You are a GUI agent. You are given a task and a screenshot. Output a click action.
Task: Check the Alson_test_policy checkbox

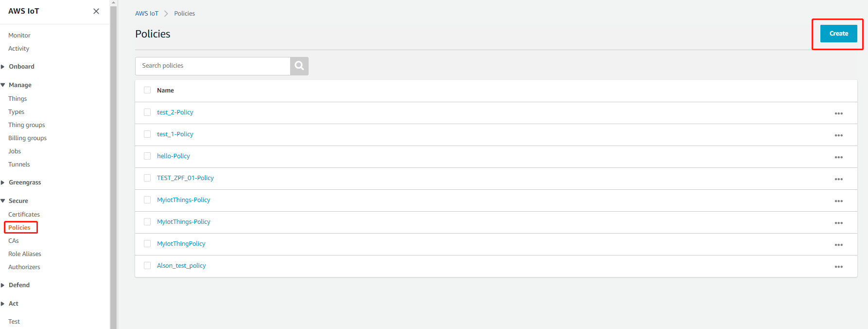(x=147, y=265)
